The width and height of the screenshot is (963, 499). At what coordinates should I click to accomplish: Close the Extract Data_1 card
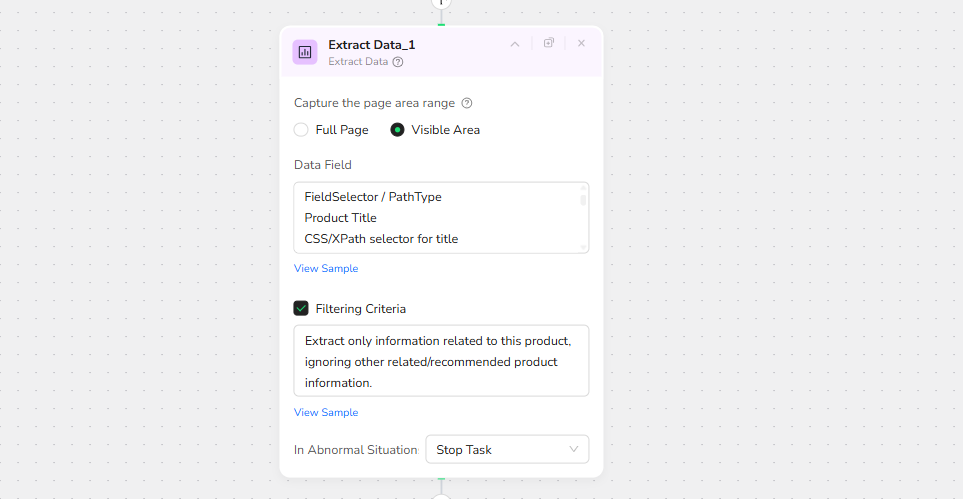click(581, 43)
